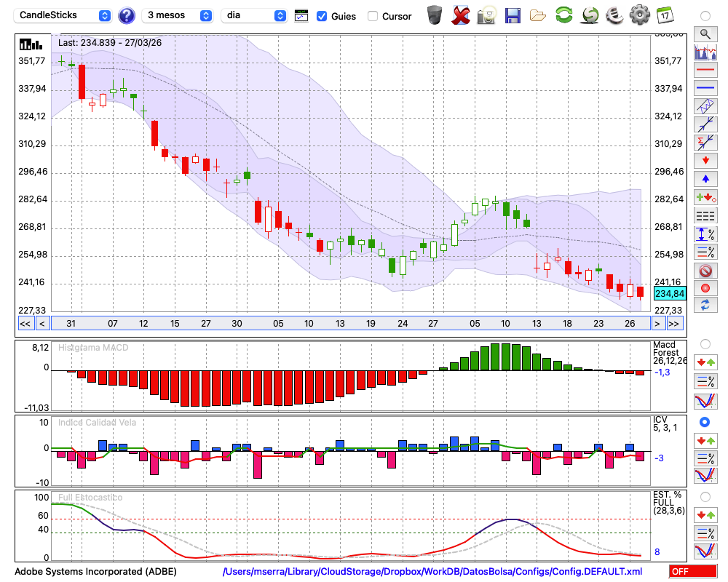
Task: Click the blue floppy disk save icon
Action: pos(513,15)
